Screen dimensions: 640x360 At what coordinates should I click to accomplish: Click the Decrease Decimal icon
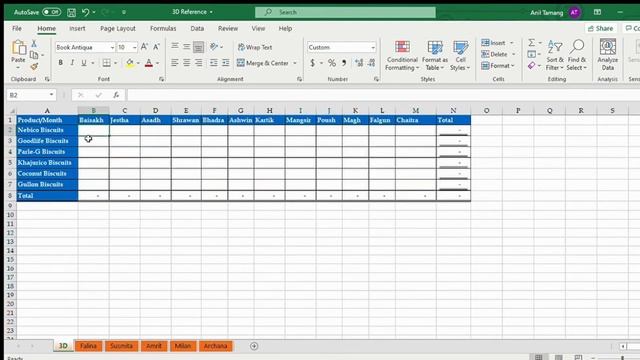[371, 63]
